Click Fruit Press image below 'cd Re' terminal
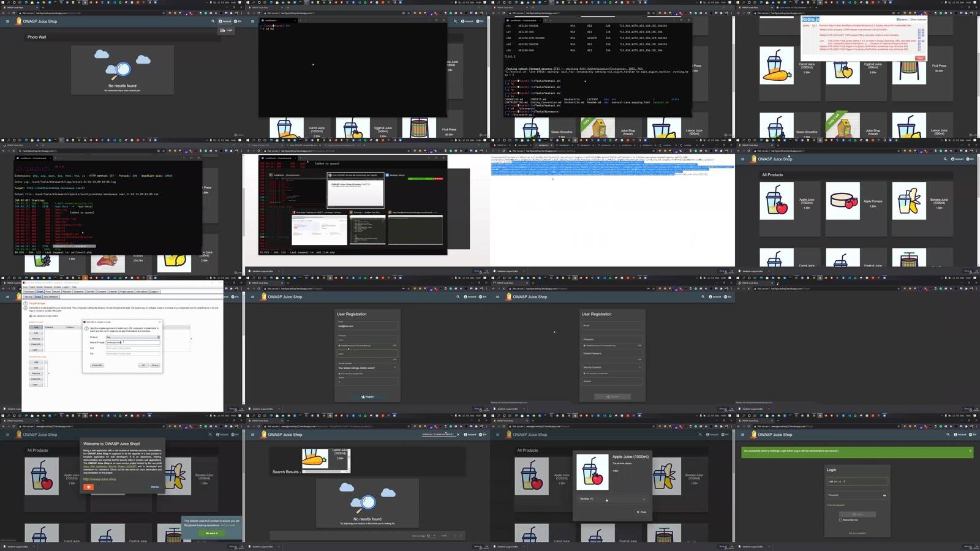 pos(419,129)
